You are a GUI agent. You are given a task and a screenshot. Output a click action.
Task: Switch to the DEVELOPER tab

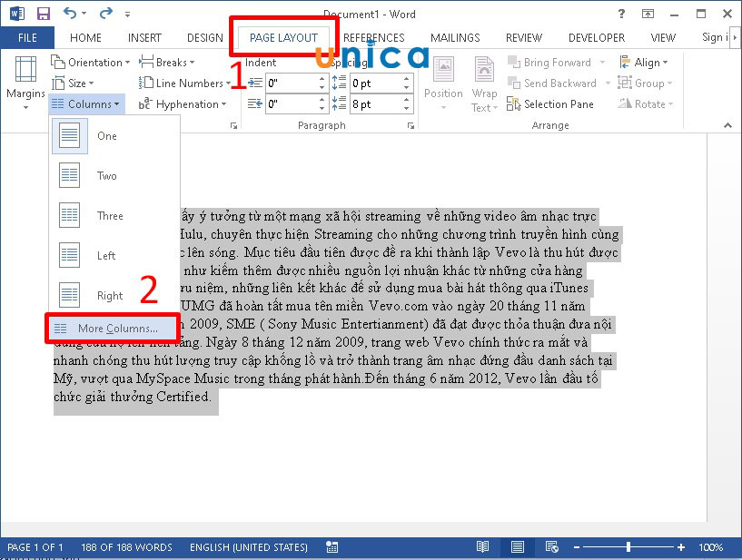pyautogui.click(x=597, y=38)
